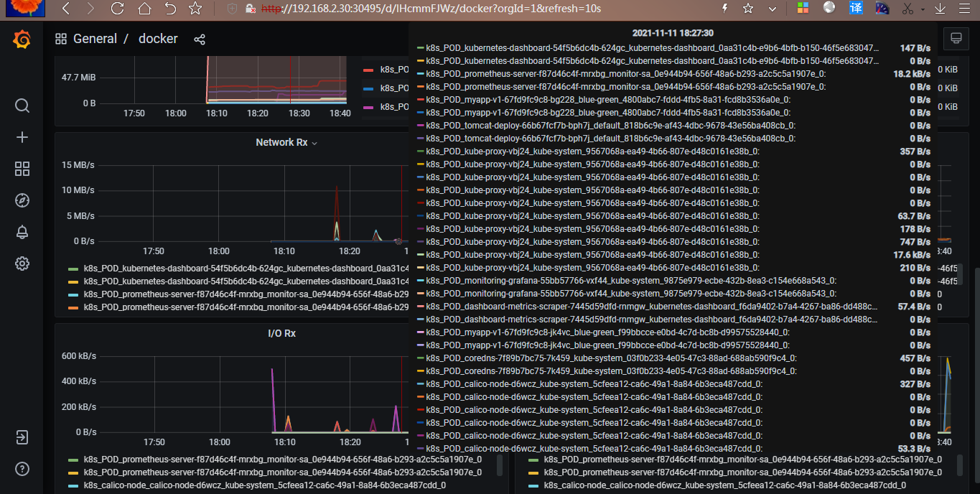Toggle orange prometheus-server series in Network Rx legend
This screenshot has width=980, height=494.
245,307
